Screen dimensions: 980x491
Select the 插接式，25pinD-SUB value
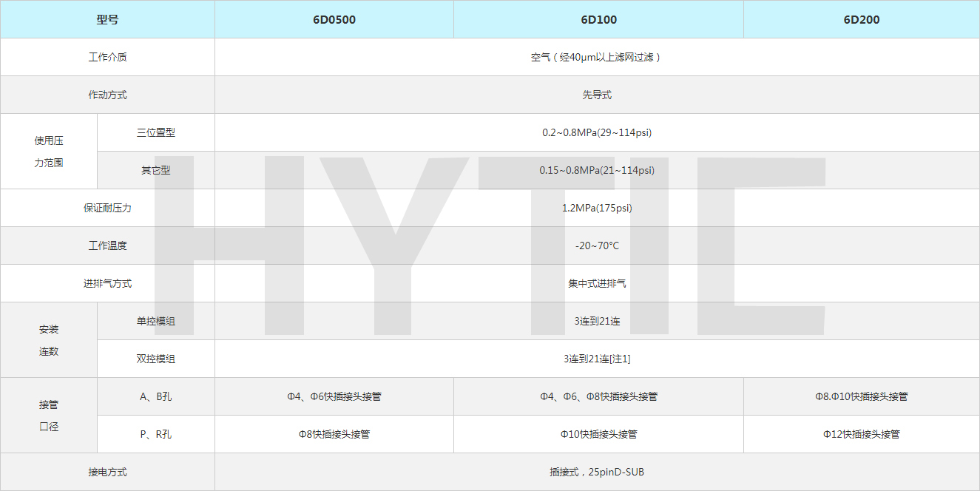click(x=597, y=473)
